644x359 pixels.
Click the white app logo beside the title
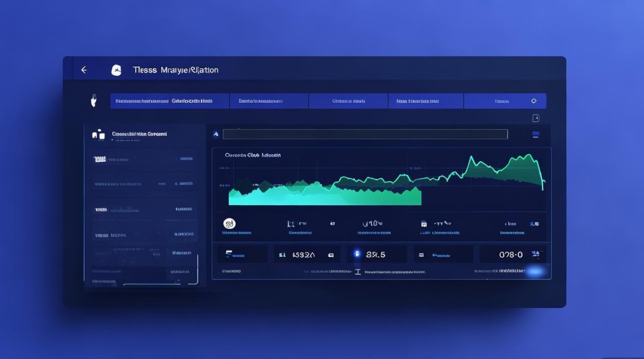[116, 70]
